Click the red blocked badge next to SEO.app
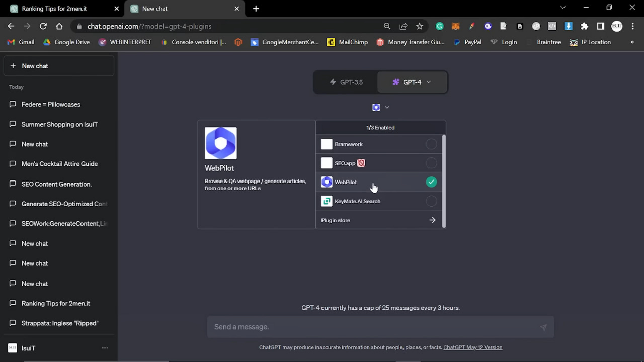644x362 pixels. click(x=361, y=163)
